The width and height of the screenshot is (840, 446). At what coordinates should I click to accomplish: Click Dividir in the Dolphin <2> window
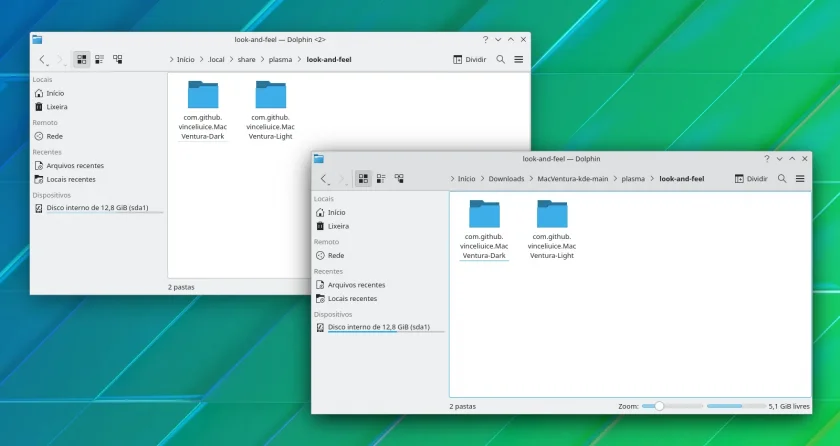point(469,59)
